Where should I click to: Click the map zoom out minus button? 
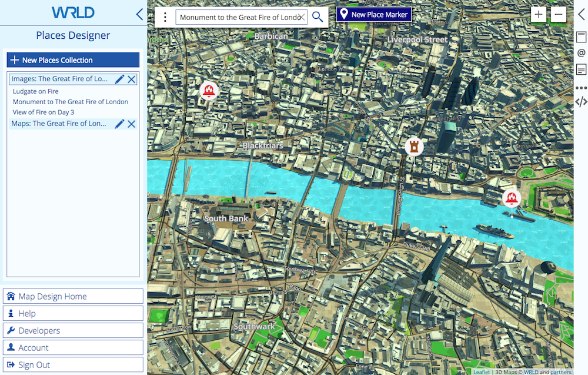559,15
